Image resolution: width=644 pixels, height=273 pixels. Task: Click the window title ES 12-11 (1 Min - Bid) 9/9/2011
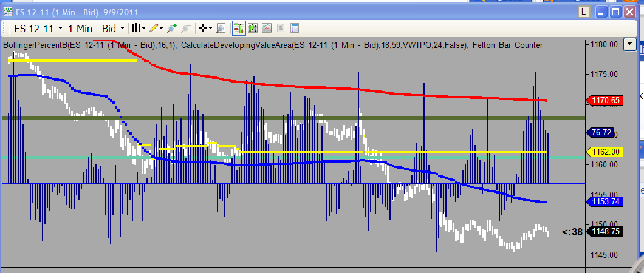[77, 12]
